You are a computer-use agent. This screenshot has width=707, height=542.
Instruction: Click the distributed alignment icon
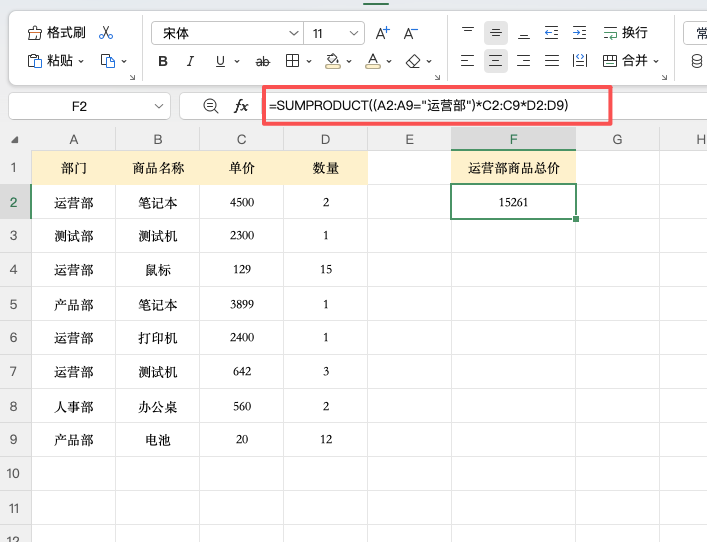(x=579, y=60)
